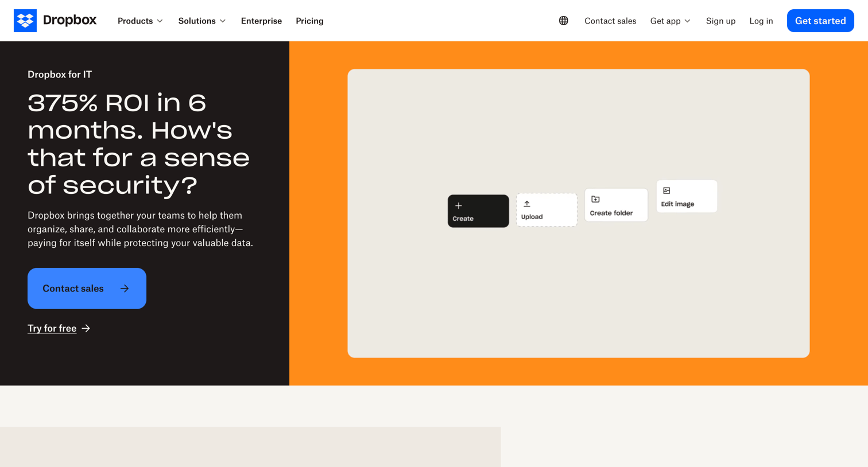The width and height of the screenshot is (868, 467).
Task: Expand the Get app dropdown chevron
Action: click(x=687, y=21)
